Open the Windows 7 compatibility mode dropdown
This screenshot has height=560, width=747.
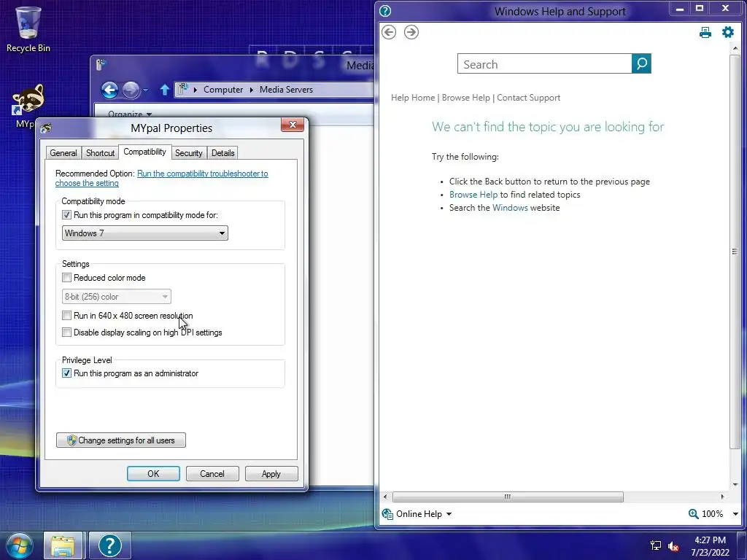[x=145, y=233]
